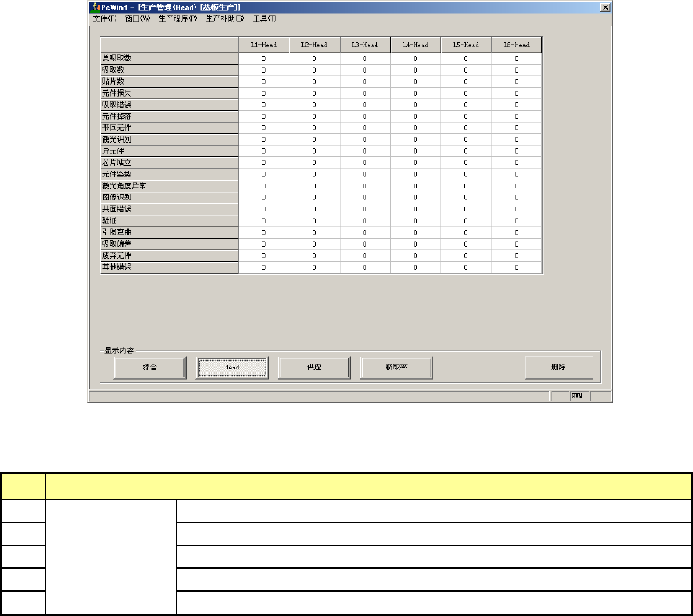Select the 贴片数 row header

tap(170, 81)
